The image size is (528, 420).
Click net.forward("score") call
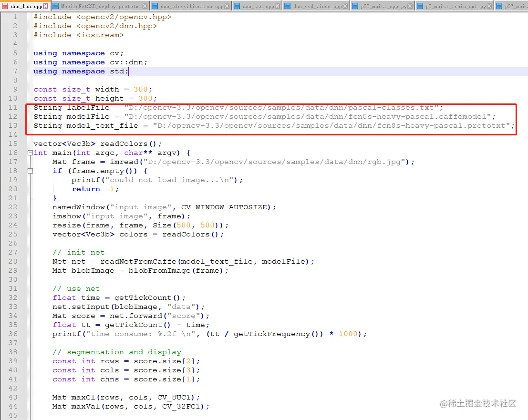[x=159, y=316]
